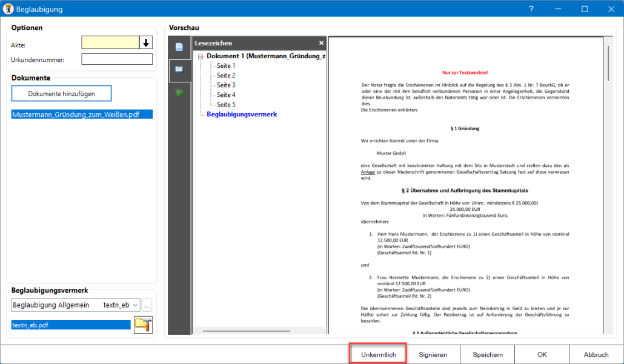This screenshot has height=364, width=624.
Task: Click the folder with hammer icon
Action: pyautogui.click(x=143, y=325)
